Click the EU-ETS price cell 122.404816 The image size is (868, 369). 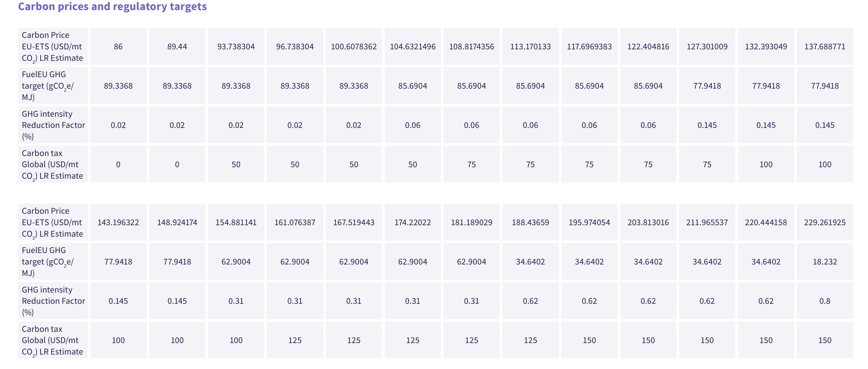[648, 47]
